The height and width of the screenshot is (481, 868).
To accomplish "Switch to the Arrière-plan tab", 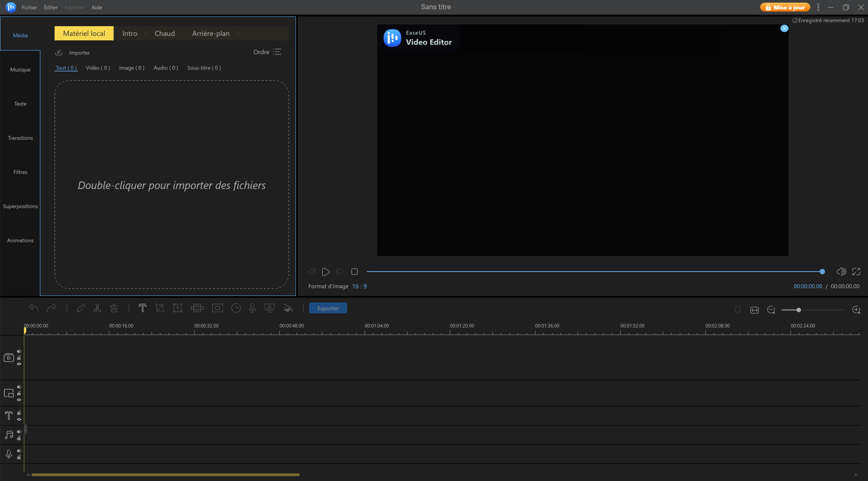I will pos(211,33).
